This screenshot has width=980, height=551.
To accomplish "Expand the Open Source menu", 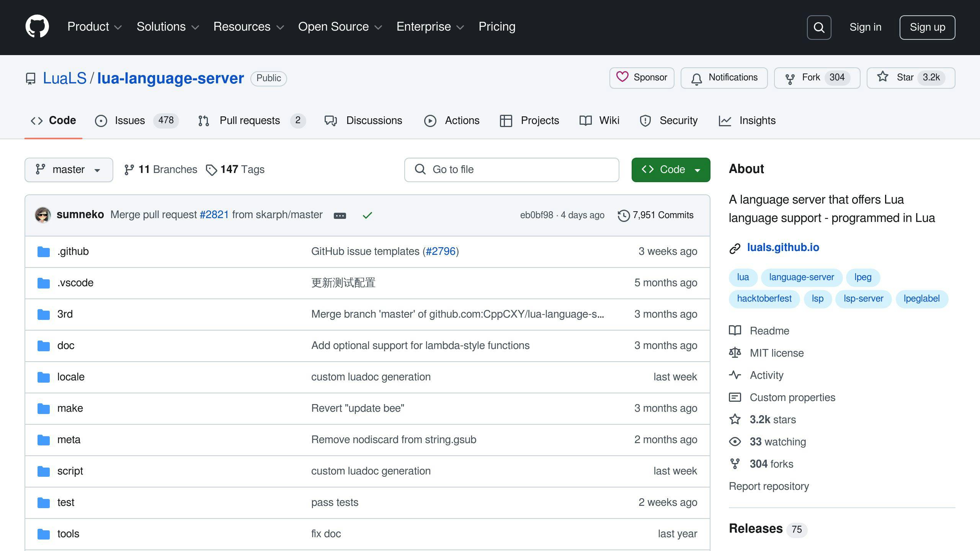I will pyautogui.click(x=340, y=27).
